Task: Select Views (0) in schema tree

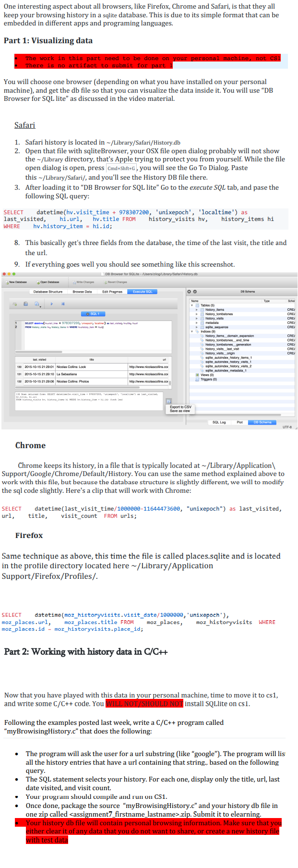Action: point(207,375)
